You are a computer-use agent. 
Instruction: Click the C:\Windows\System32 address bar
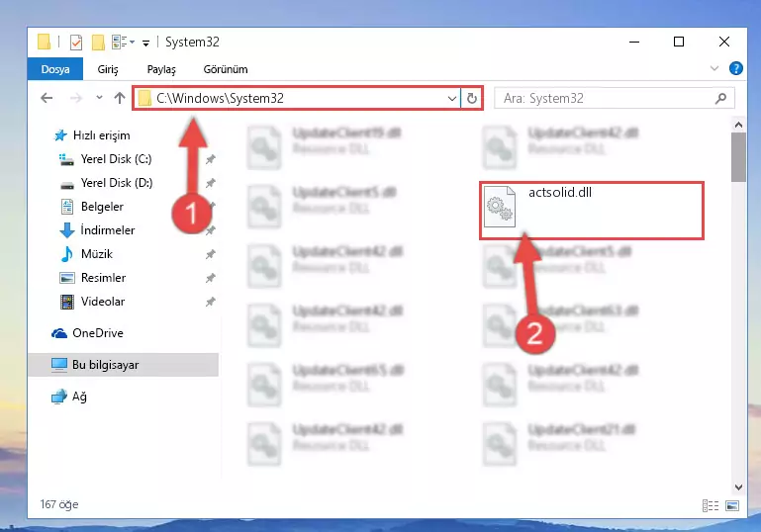coord(297,99)
